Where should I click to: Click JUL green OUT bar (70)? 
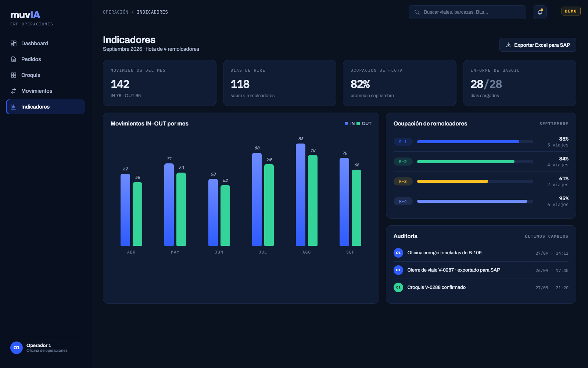[x=269, y=205]
